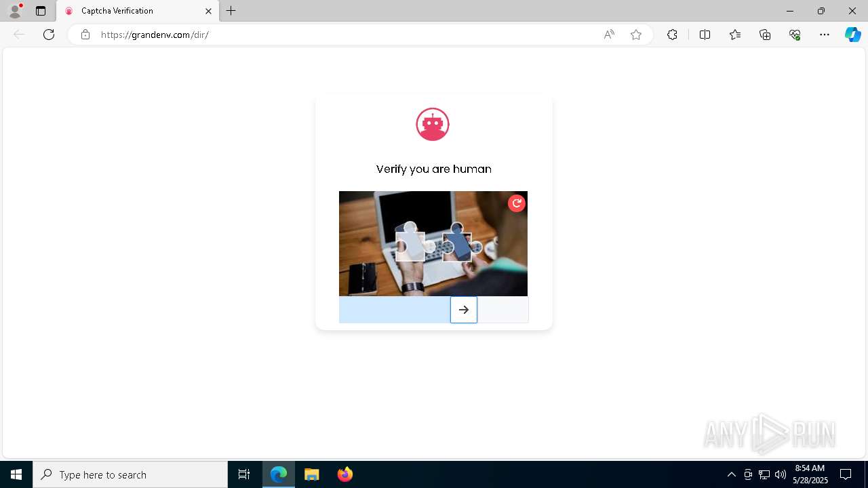Restore down the Edge browser window
Screen dimensions: 868x488
(821, 11)
